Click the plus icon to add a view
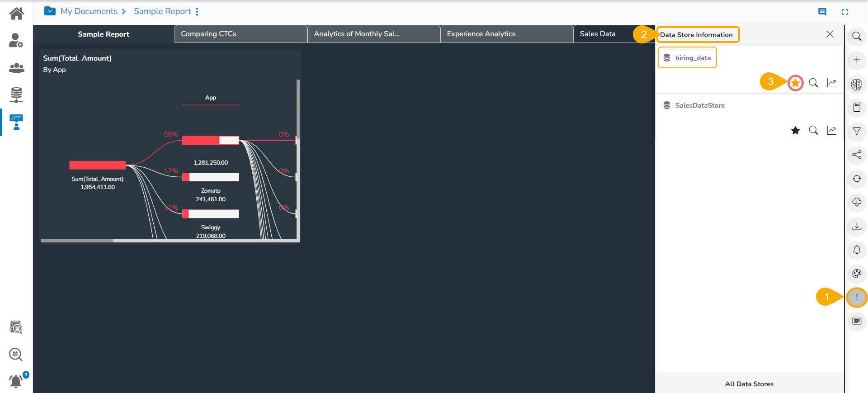The image size is (868, 393). (857, 60)
